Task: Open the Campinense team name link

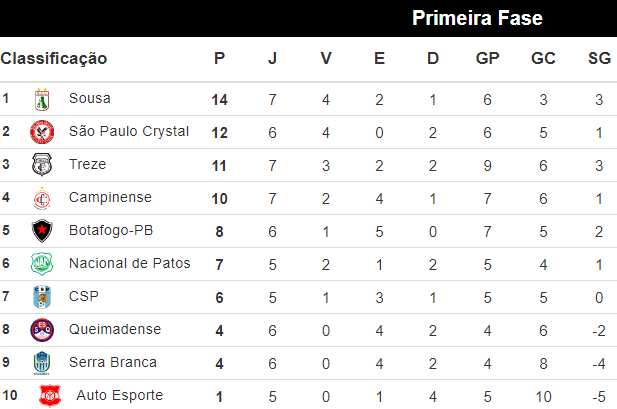Action: 110,197
